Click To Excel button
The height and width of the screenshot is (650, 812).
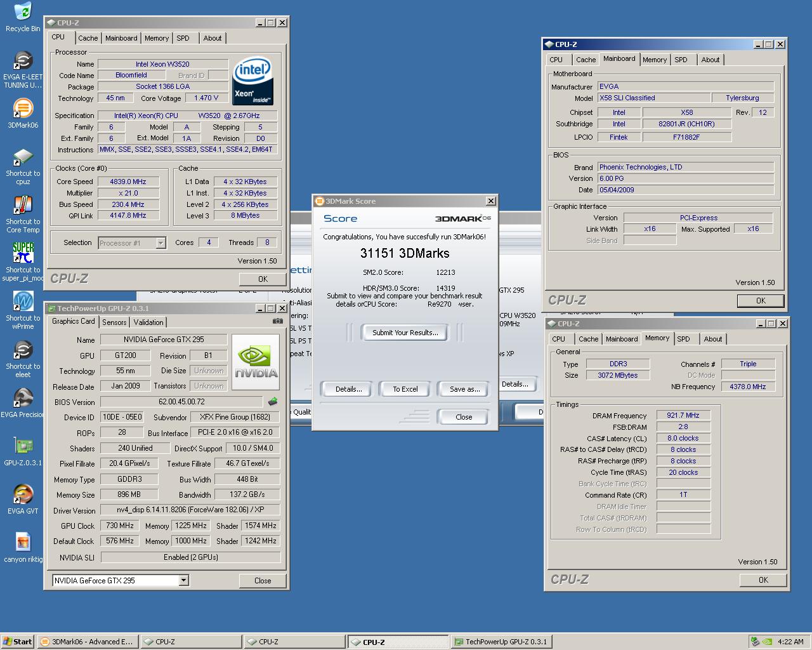tap(405, 389)
